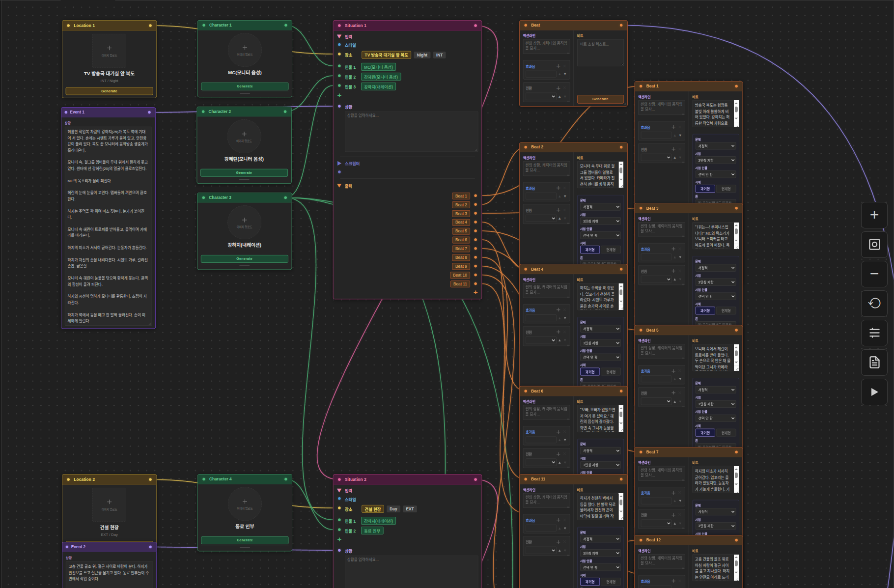Click the Beat 5 output tag in Situation 1
894x588 pixels.
pos(461,231)
